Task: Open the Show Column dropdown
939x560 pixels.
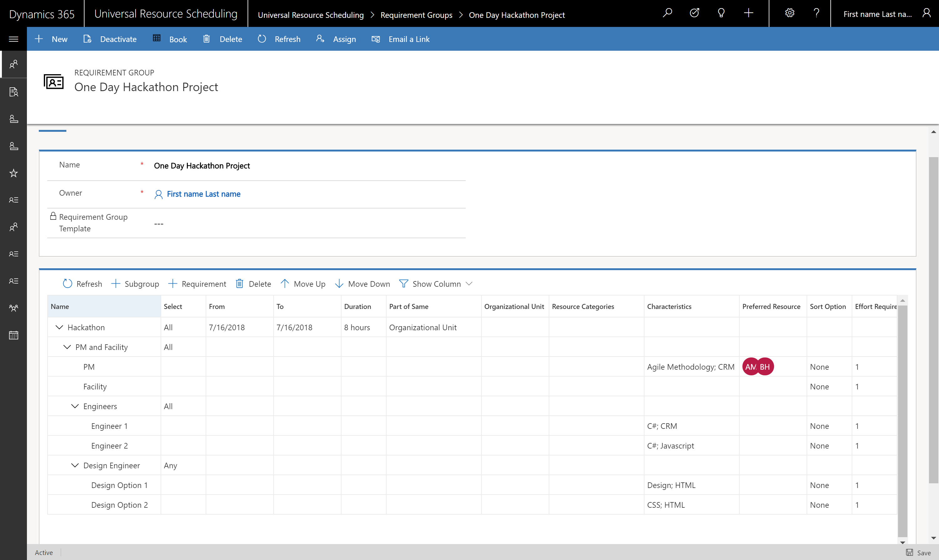Action: 436,284
